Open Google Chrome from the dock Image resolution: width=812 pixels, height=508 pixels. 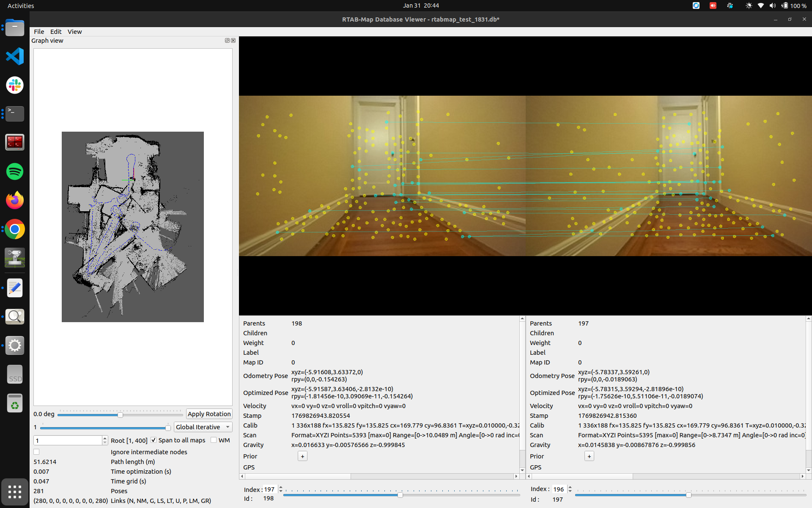point(15,229)
